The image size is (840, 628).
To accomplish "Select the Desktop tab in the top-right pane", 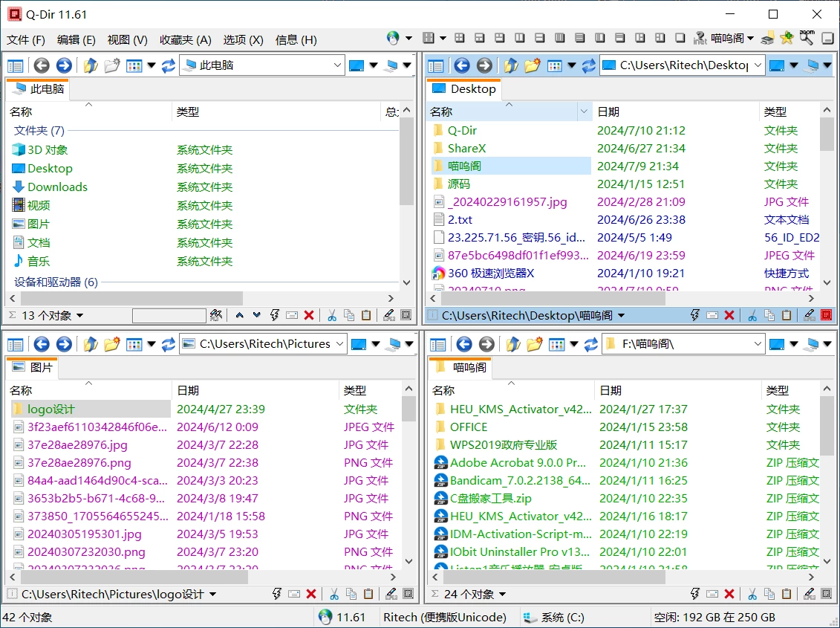I will tap(464, 88).
